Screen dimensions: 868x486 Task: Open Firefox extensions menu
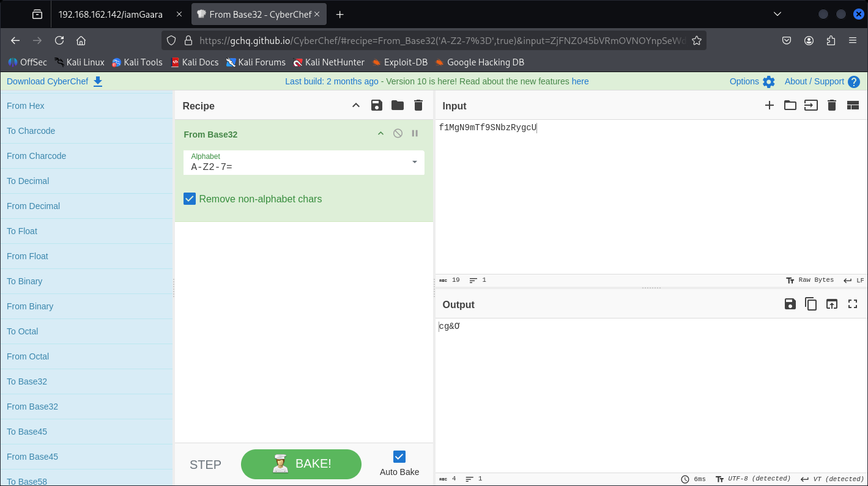[831, 40]
